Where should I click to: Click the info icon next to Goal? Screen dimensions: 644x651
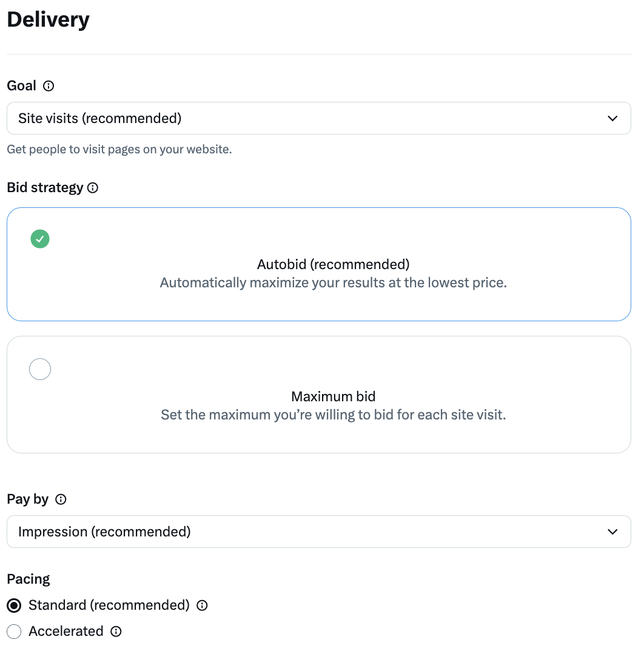click(49, 86)
